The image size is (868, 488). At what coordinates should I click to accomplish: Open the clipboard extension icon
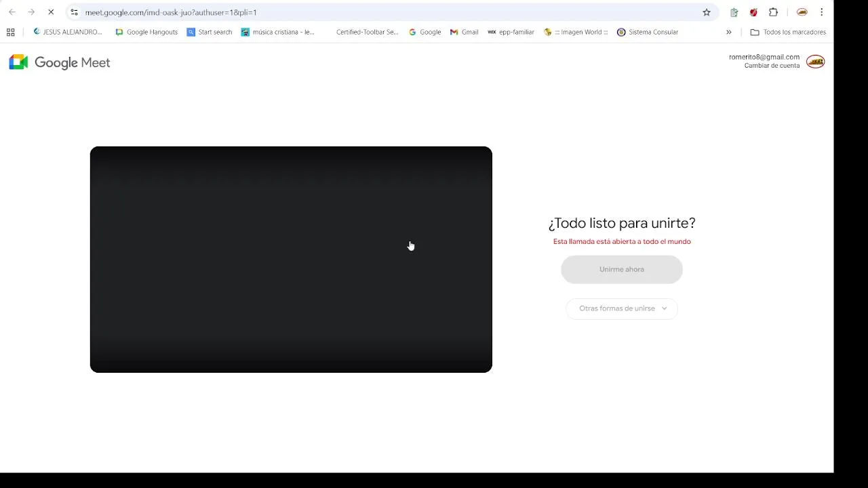point(734,12)
